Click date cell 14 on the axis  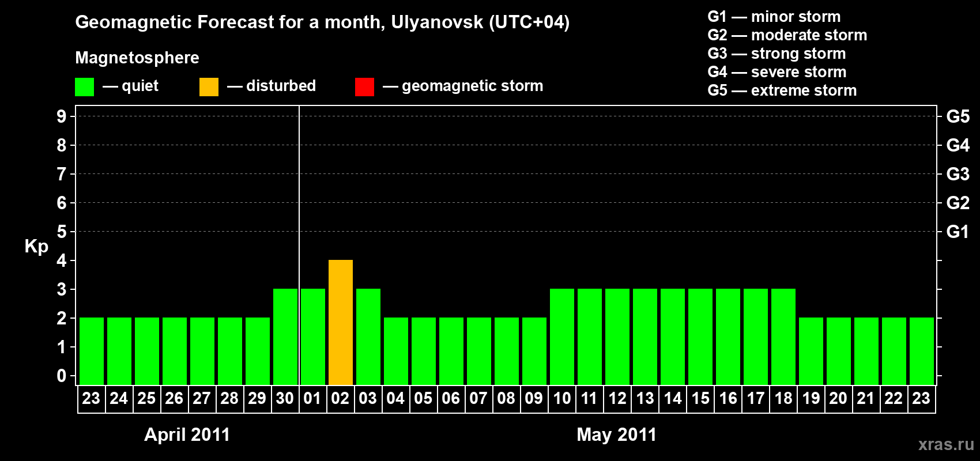pos(672,399)
